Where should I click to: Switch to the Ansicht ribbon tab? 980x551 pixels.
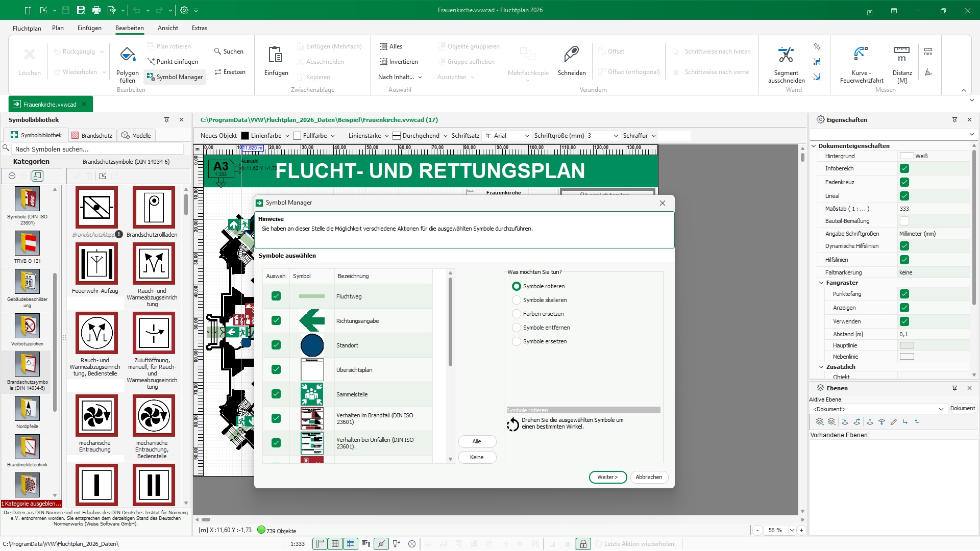[167, 28]
